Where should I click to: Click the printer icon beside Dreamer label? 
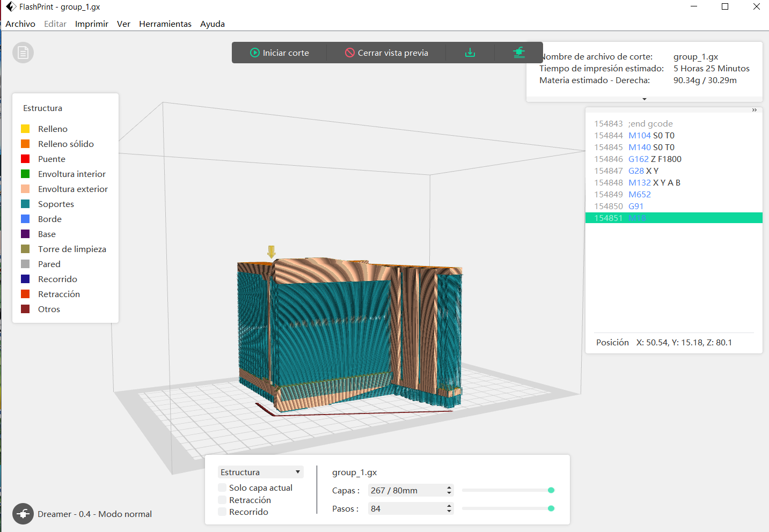pyautogui.click(x=23, y=514)
